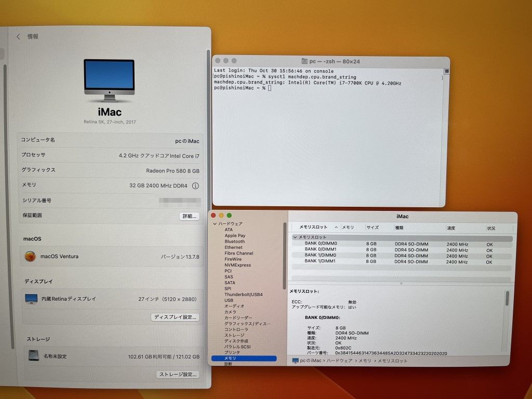Select グラフィックス/ディス… in hardware sidebar
Image resolution: width=532 pixels, height=399 pixels.
point(247,324)
